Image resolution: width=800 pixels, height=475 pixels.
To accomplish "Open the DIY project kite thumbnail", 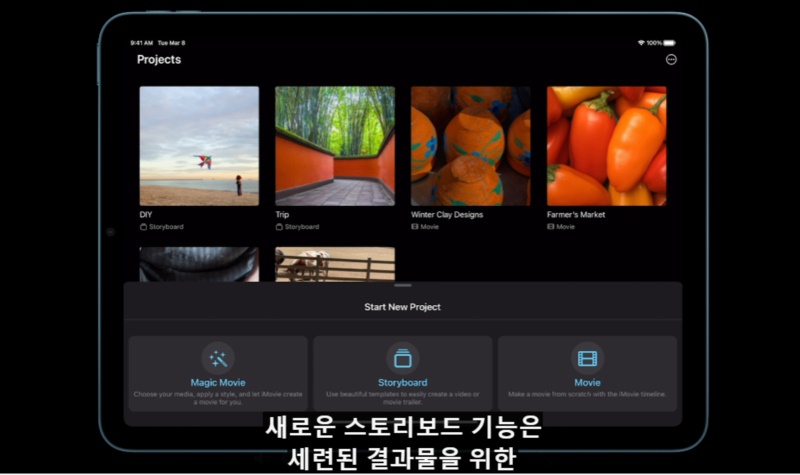I will click(x=199, y=146).
